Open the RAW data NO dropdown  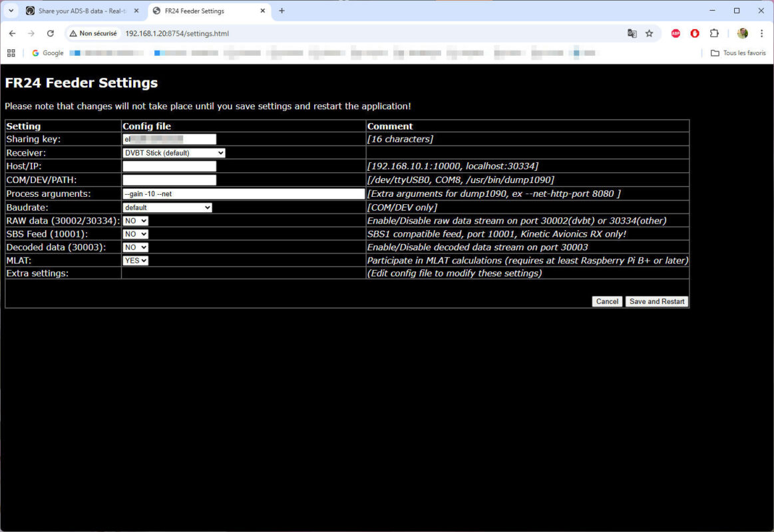pos(135,221)
